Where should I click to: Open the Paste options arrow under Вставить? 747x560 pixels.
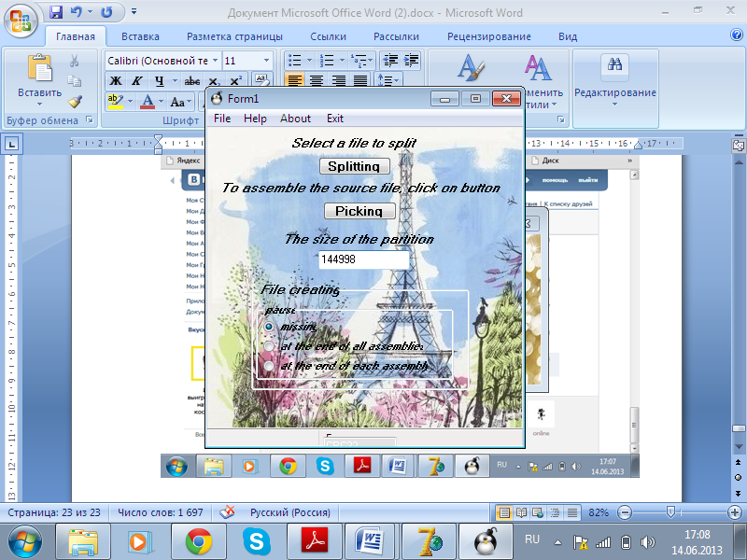tap(39, 104)
